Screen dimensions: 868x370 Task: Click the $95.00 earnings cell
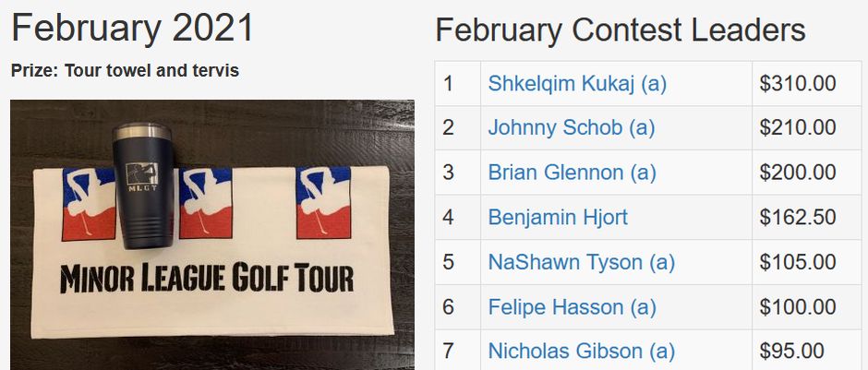[806, 350]
